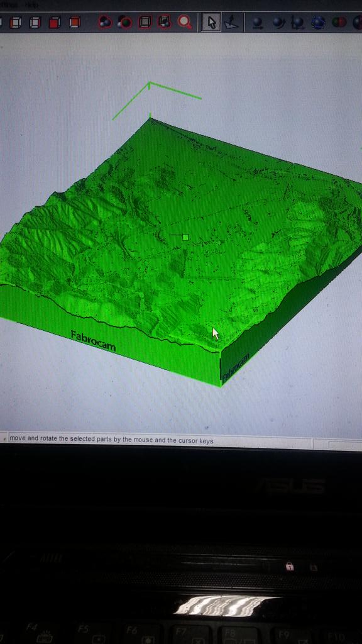
Task: Zoom to platform (empty box zoom icon)
Action: point(145,22)
